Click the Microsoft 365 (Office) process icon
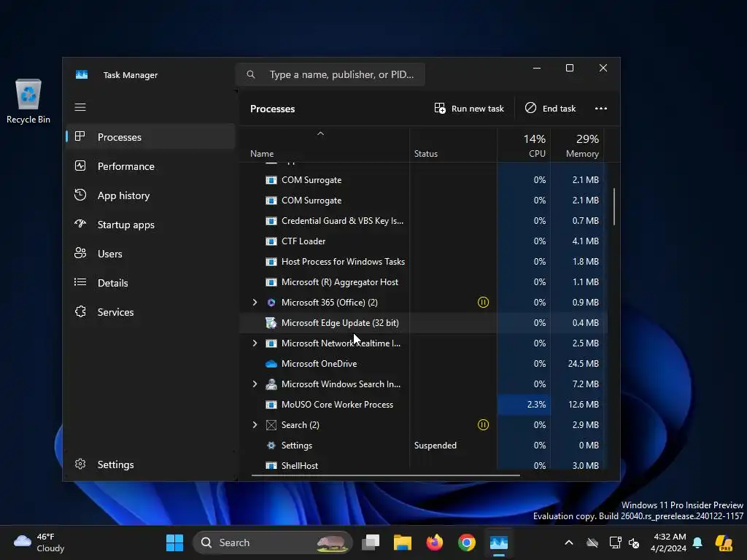Image resolution: width=747 pixels, height=560 pixels. pos(271,303)
